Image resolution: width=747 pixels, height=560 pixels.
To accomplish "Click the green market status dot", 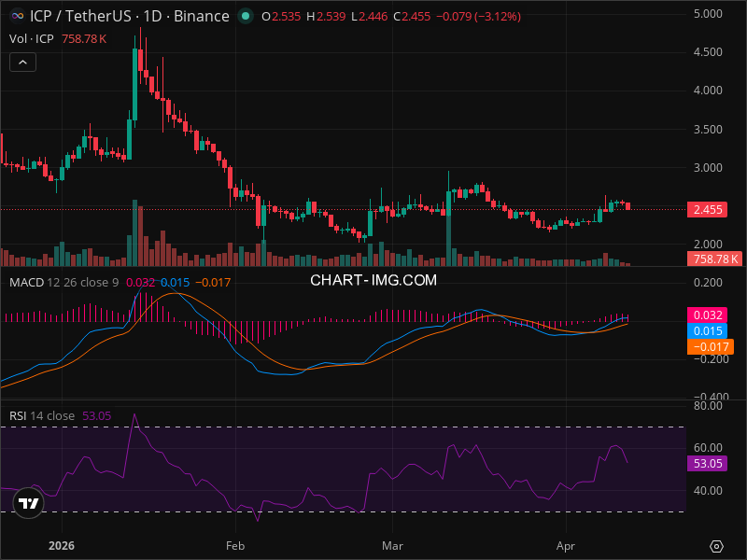I will [x=246, y=16].
